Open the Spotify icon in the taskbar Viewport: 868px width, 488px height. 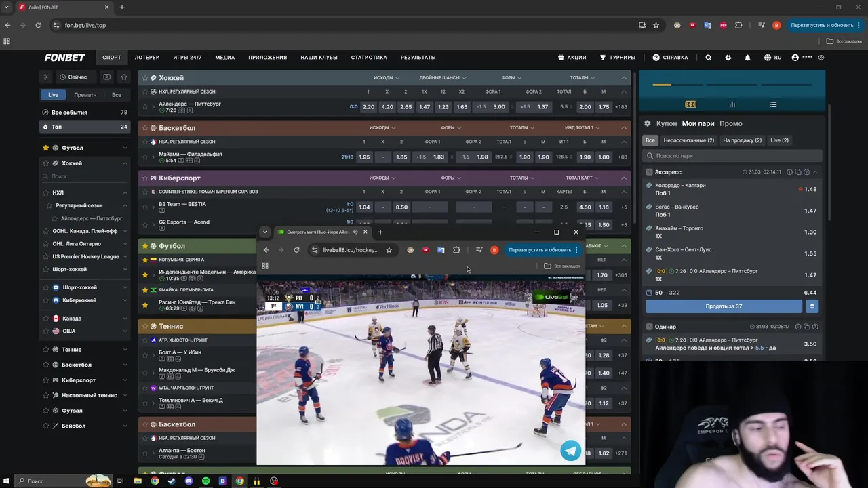pyautogui.click(x=205, y=481)
